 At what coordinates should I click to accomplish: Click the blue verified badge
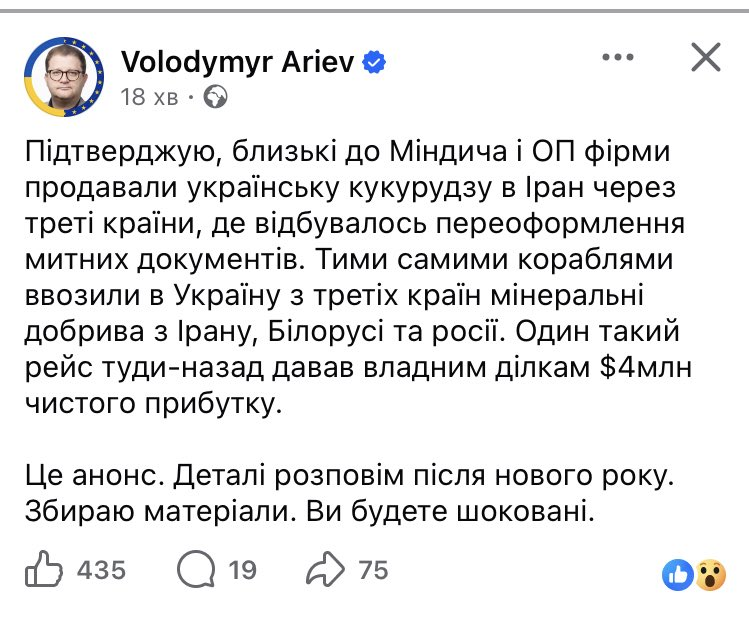374,63
